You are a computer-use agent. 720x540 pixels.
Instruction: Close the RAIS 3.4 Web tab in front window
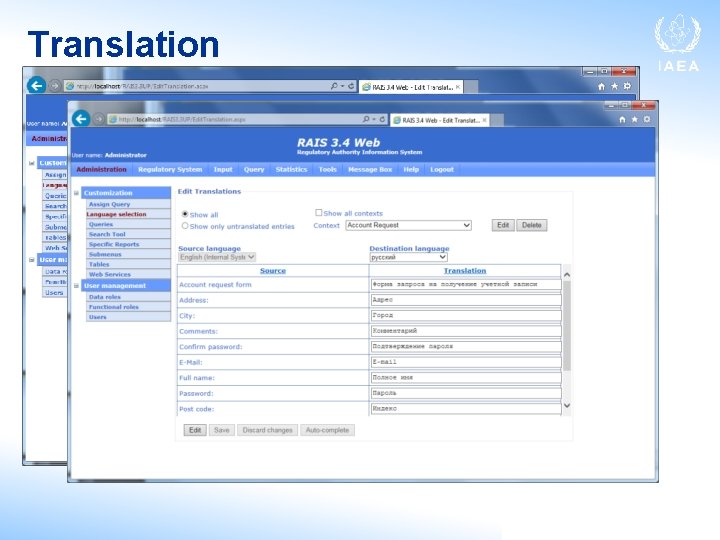pyautogui.click(x=484, y=120)
